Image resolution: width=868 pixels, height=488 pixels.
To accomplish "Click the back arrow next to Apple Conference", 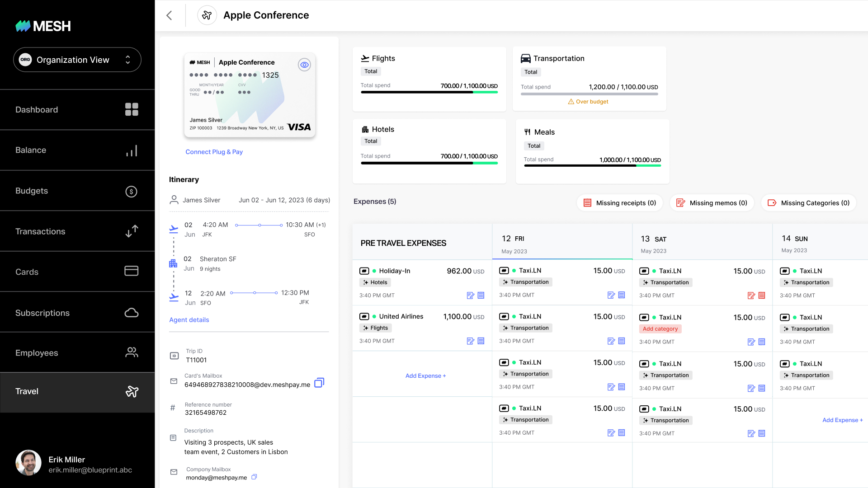I will (170, 15).
